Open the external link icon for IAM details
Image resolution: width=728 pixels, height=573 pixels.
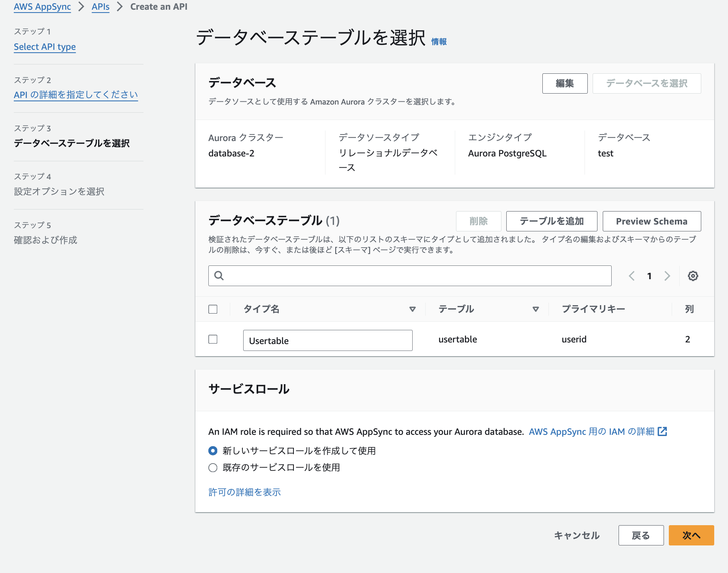click(662, 432)
